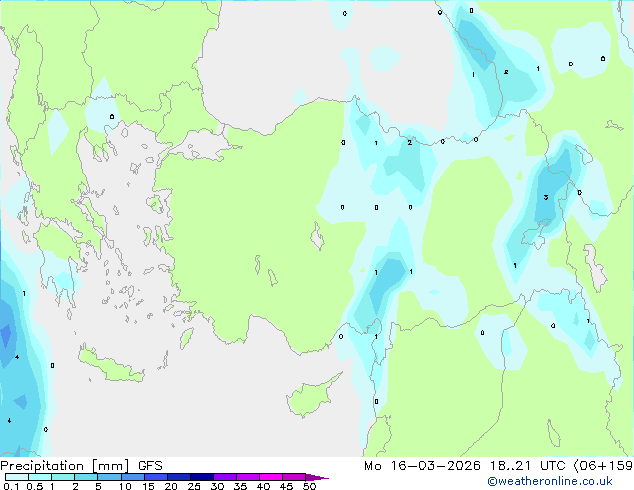The height and width of the screenshot is (490, 634).
Task: Click the '0.5' legend scale label
Action: pos(35,486)
